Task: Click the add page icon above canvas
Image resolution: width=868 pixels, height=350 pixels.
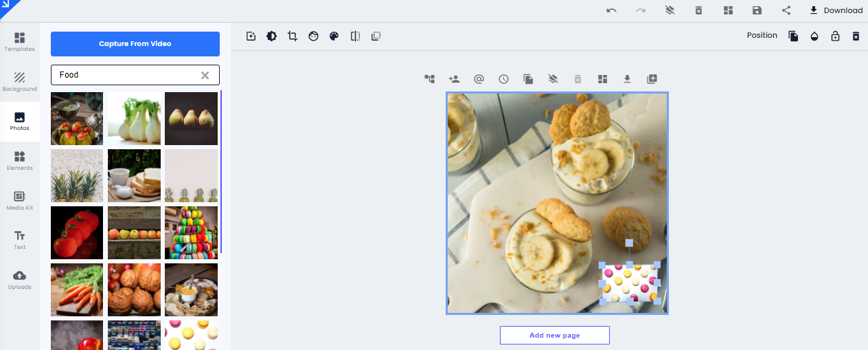Action: [652, 79]
